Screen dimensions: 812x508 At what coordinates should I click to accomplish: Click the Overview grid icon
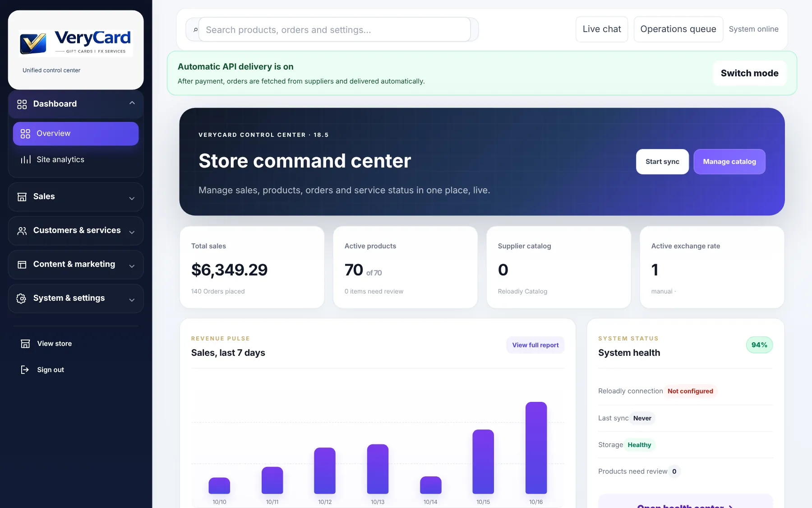click(x=25, y=134)
